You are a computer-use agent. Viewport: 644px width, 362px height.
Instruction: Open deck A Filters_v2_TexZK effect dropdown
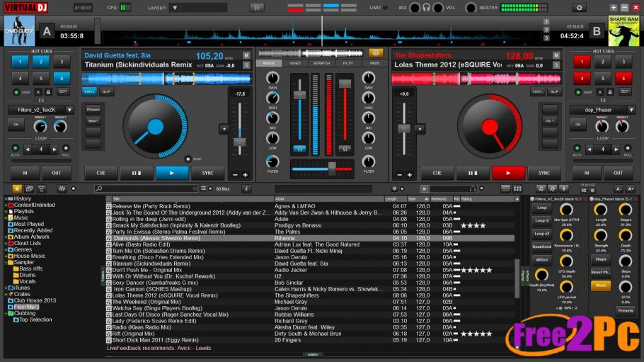69,110
